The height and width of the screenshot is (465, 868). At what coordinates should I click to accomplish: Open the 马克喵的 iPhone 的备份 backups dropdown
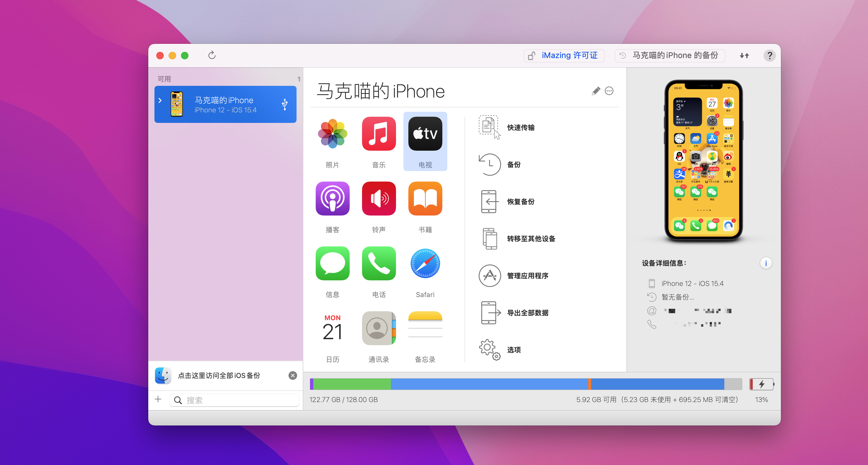(669, 55)
